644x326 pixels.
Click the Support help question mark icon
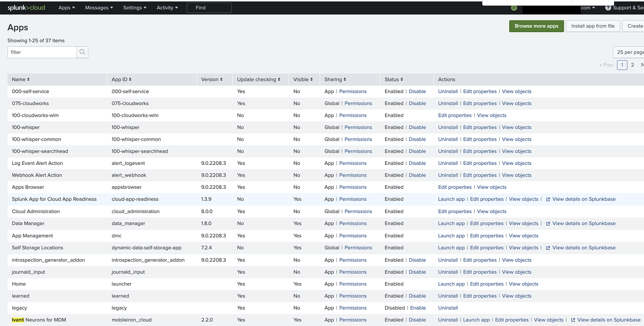tap(608, 8)
